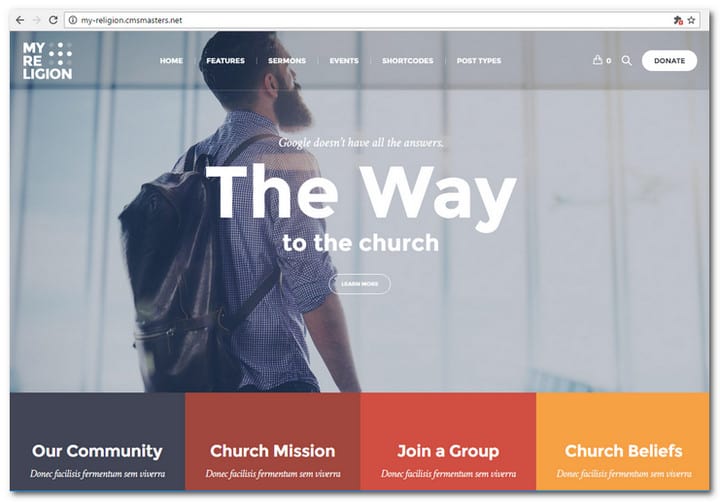Go to the Sermons menu
Screen dimensions: 720x502
pos(287,61)
